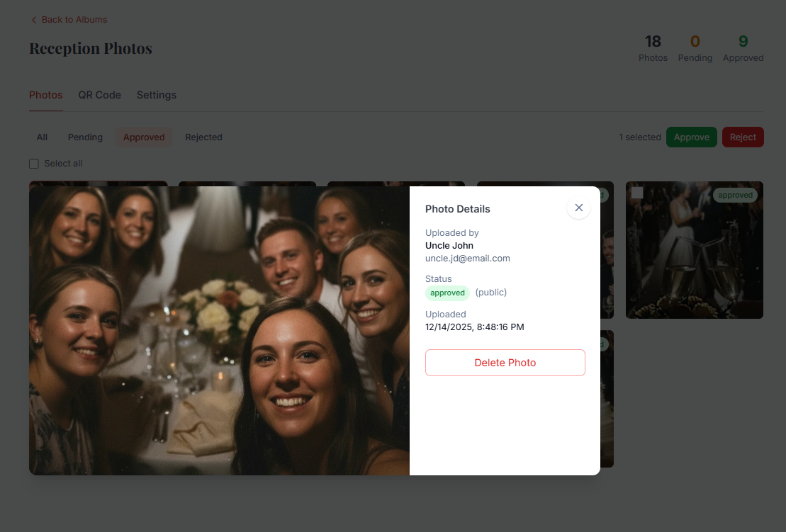786x532 pixels.
Task: Click the Reception Photos heading
Action: point(91,49)
